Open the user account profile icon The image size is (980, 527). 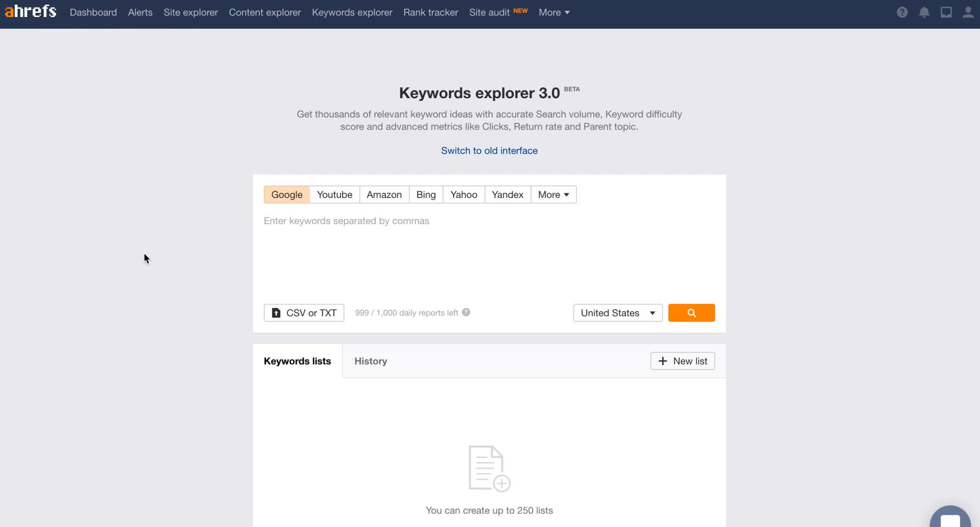[x=968, y=12]
